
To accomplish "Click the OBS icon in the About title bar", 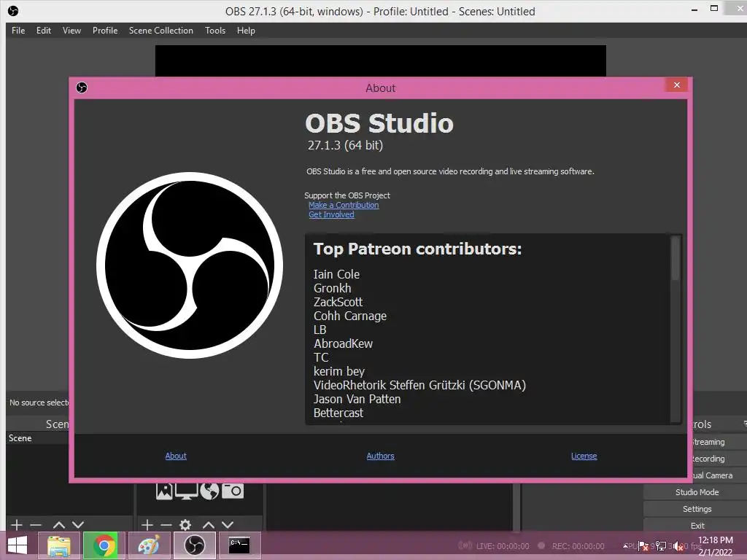I will 82,87.
